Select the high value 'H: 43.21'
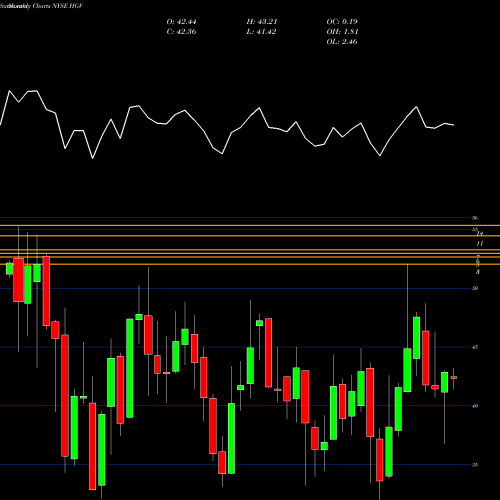The width and height of the screenshot is (500, 500). click(x=262, y=22)
